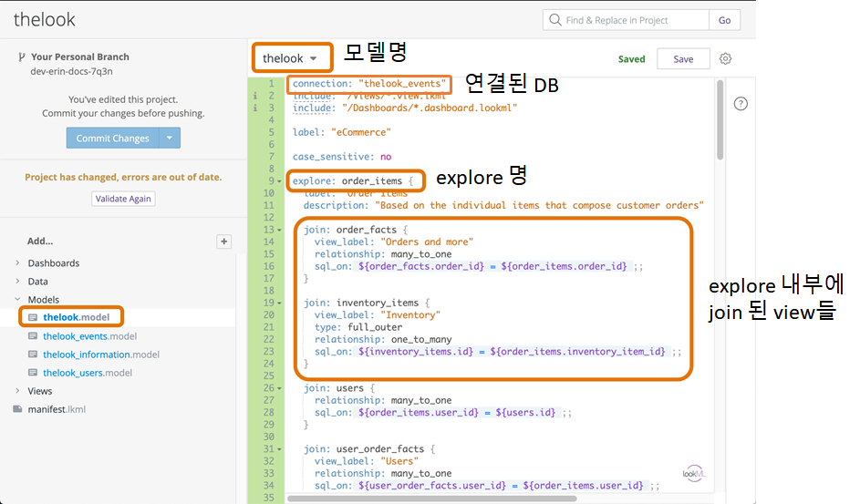Click view_label "Inventory" line
Screen dimensions: 860x504
[x=378, y=315]
